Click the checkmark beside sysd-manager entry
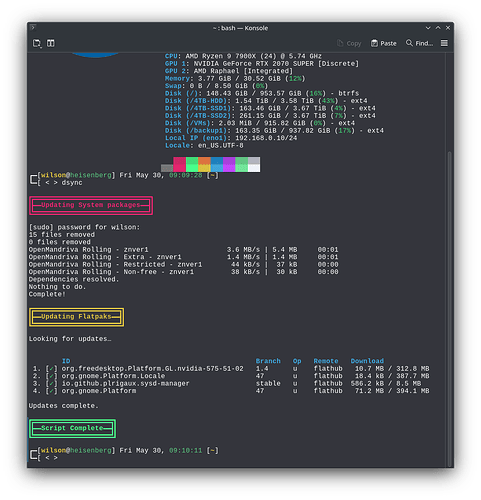Viewport: 481px width, 500px height. (51, 383)
